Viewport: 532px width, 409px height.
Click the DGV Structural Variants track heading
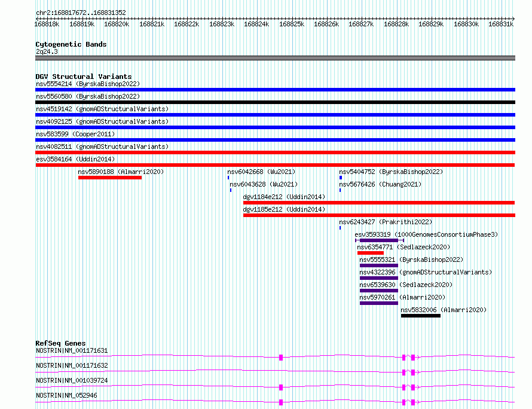pyautogui.click(x=84, y=77)
